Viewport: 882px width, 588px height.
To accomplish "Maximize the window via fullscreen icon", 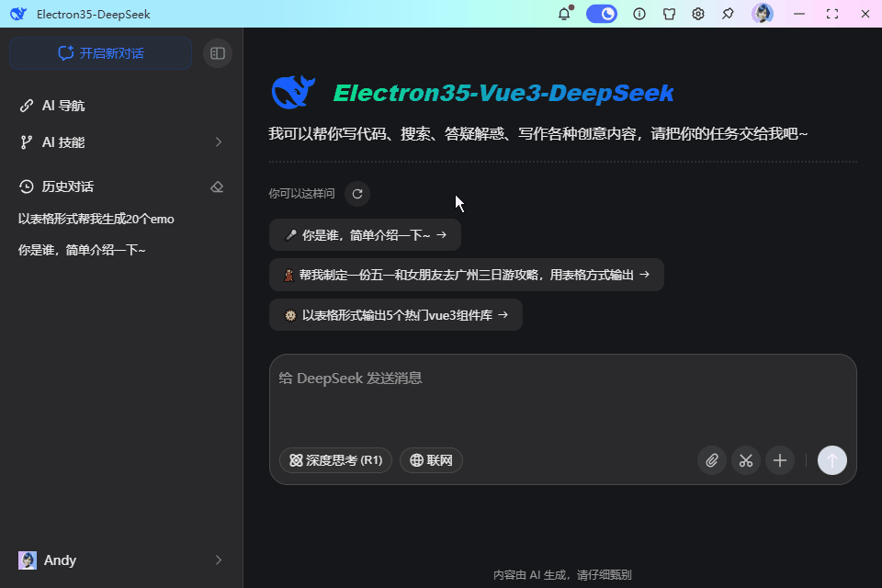I will [x=832, y=14].
